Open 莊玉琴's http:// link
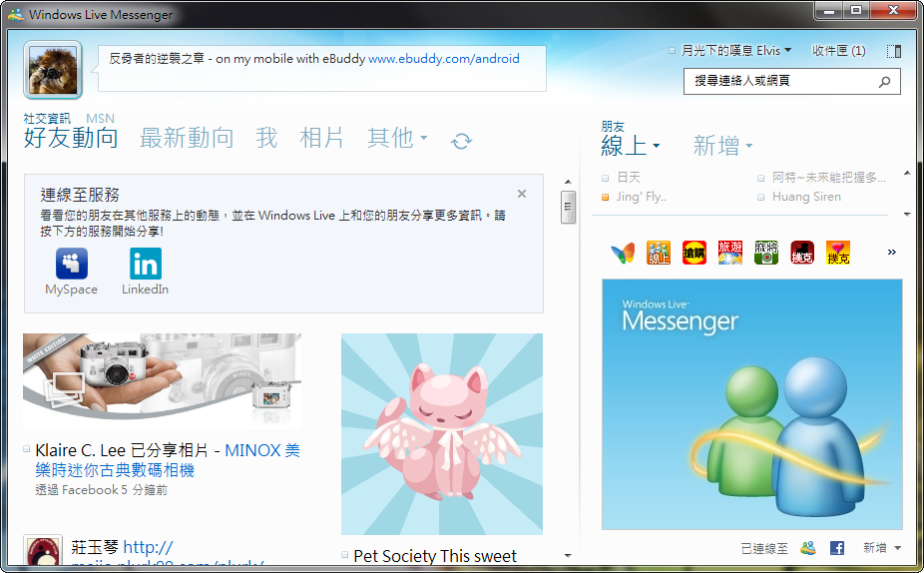The image size is (924, 573). [148, 547]
